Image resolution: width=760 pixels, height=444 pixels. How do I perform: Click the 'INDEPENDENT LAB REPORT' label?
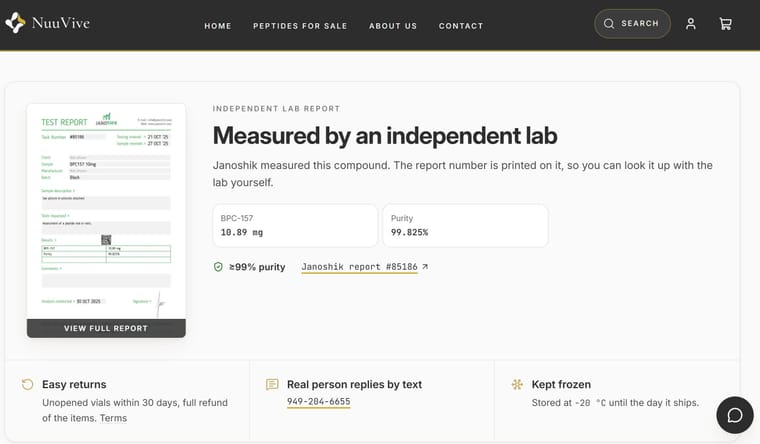(x=276, y=109)
